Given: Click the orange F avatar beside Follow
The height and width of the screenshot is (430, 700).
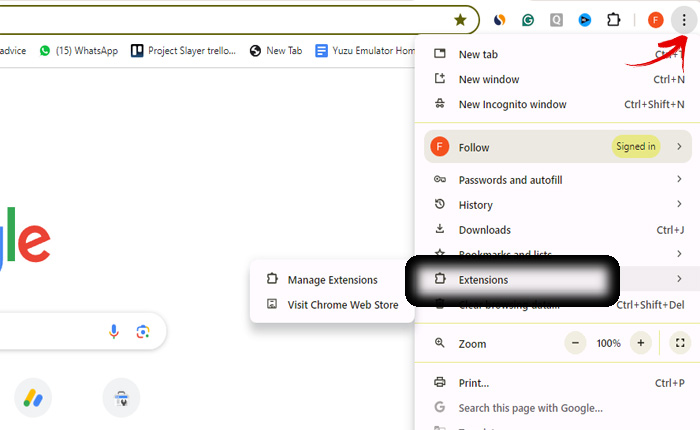Looking at the screenshot, I should [440, 146].
